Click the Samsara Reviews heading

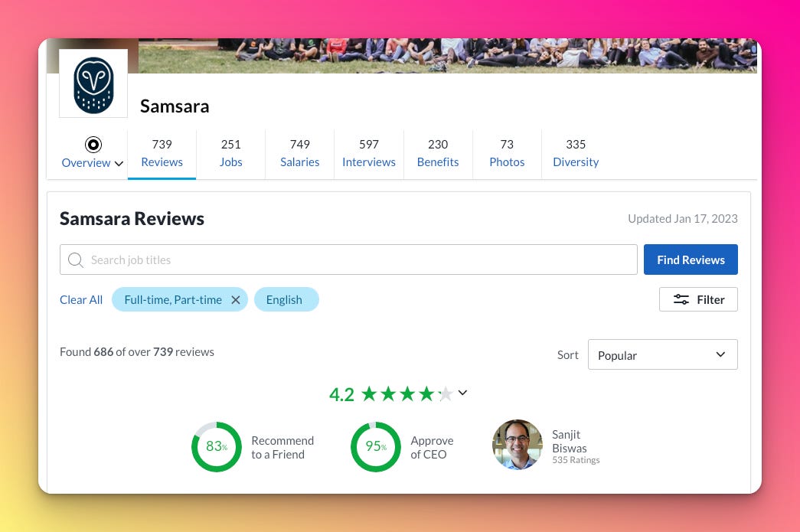pos(132,219)
